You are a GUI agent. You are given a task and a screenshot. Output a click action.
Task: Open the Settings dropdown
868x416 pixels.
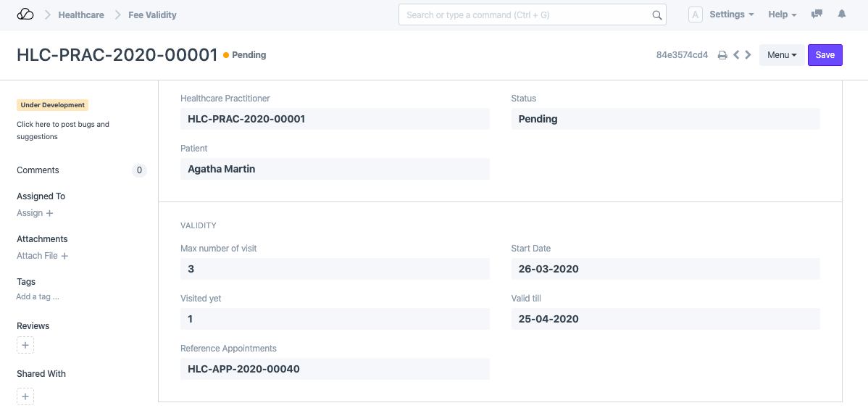pos(731,14)
